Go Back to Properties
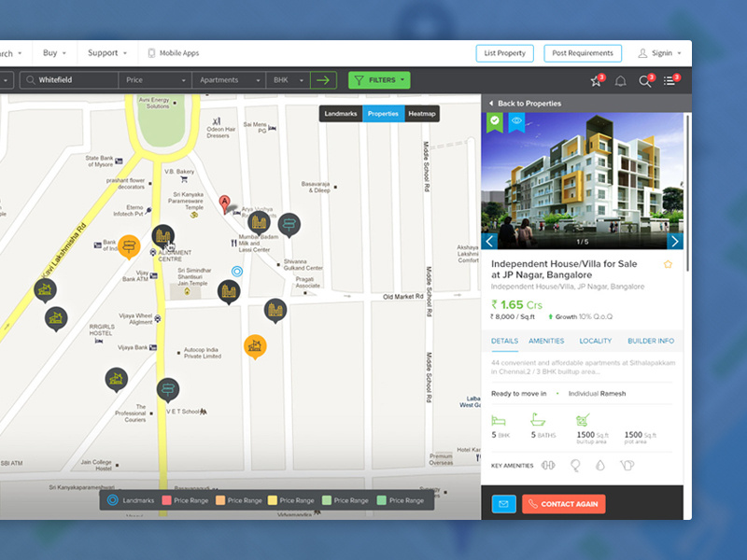747x560 pixels. 525,104
